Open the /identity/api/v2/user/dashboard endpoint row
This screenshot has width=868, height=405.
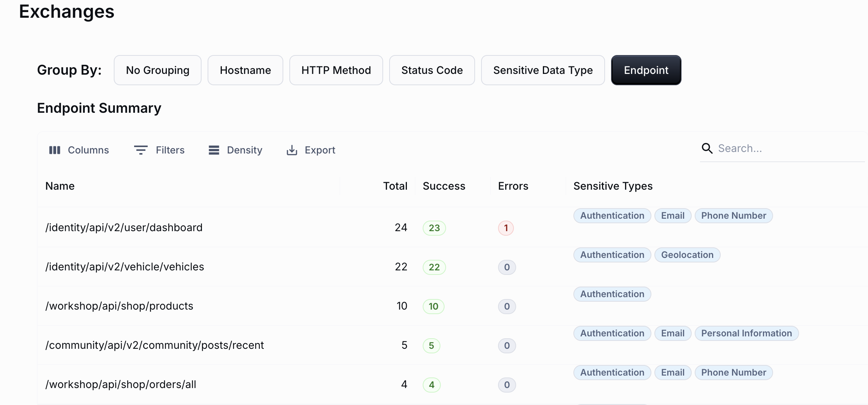tap(124, 228)
